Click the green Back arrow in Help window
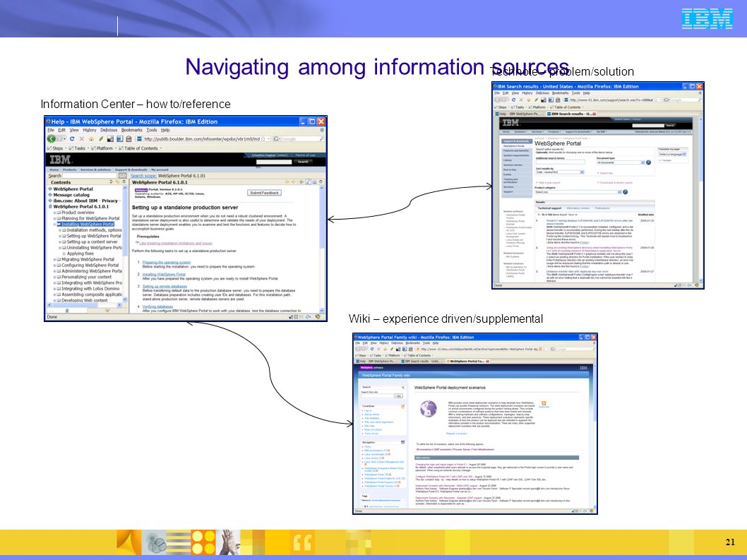Viewport: 747px width, 560px height. point(52,138)
